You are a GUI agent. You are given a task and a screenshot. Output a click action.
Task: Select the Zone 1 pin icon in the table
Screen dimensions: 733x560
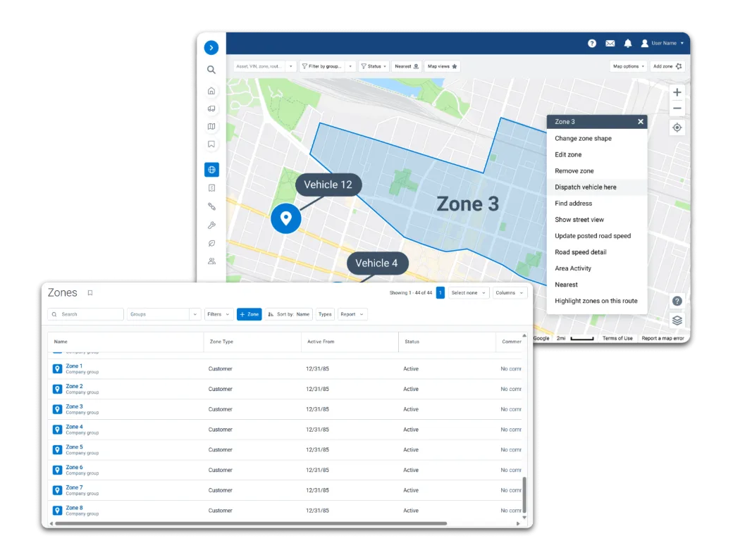pyautogui.click(x=58, y=369)
